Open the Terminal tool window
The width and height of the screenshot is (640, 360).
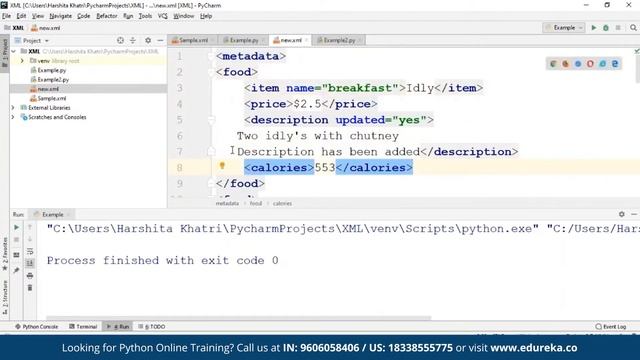83,327
